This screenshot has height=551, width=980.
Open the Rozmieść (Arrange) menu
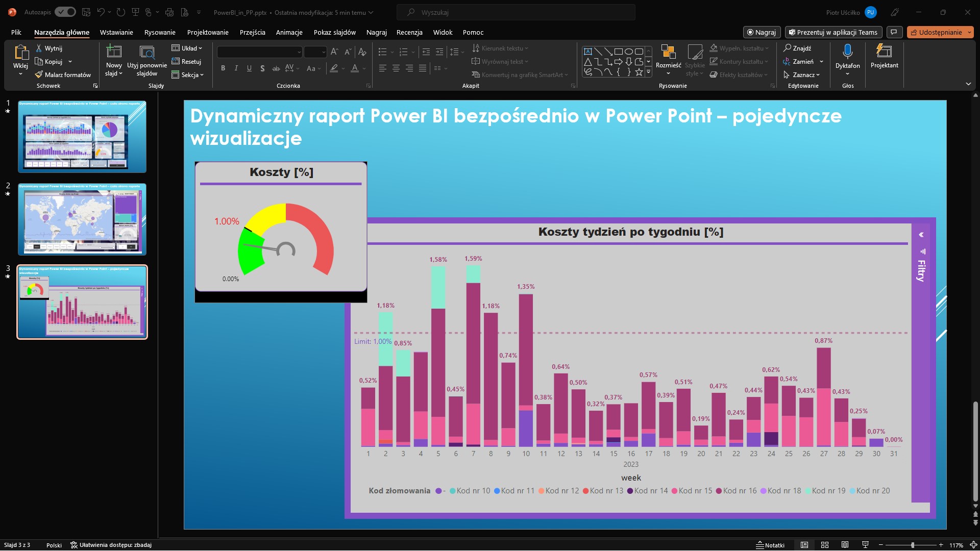[x=668, y=60]
